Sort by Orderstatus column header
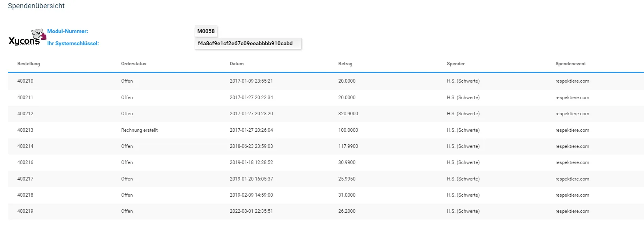 coord(133,64)
